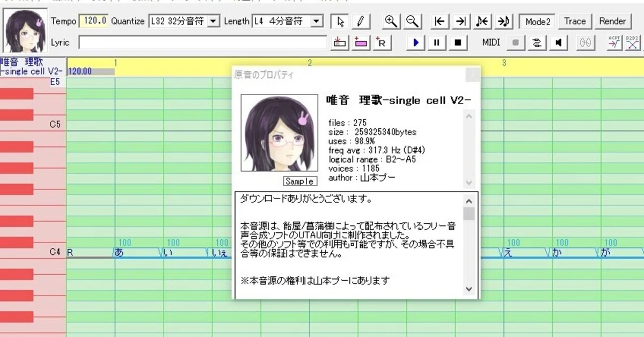This screenshot has height=337, width=644.
Task: Click the Tempo value field
Action: point(94,21)
